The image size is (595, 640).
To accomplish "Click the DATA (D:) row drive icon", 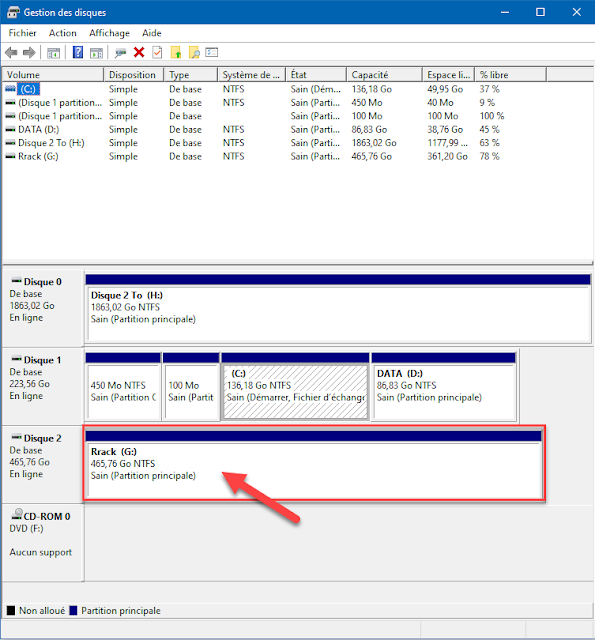I will click(x=11, y=129).
